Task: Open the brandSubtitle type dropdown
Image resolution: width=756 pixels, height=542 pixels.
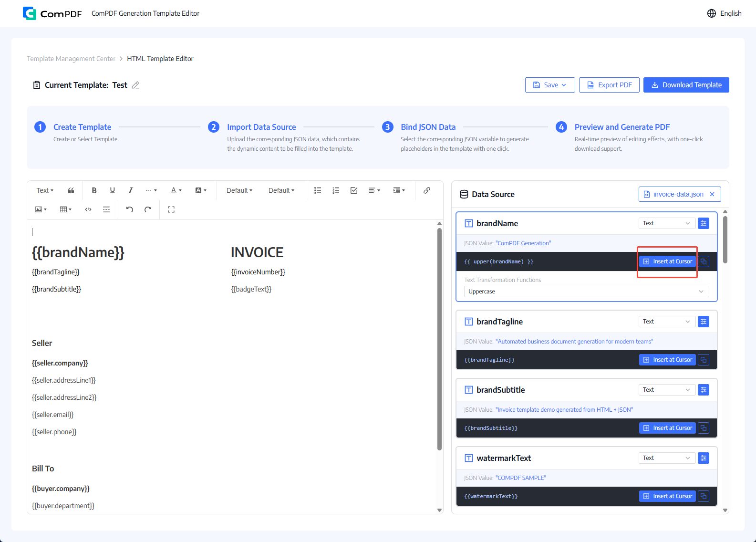Action: pyautogui.click(x=667, y=390)
